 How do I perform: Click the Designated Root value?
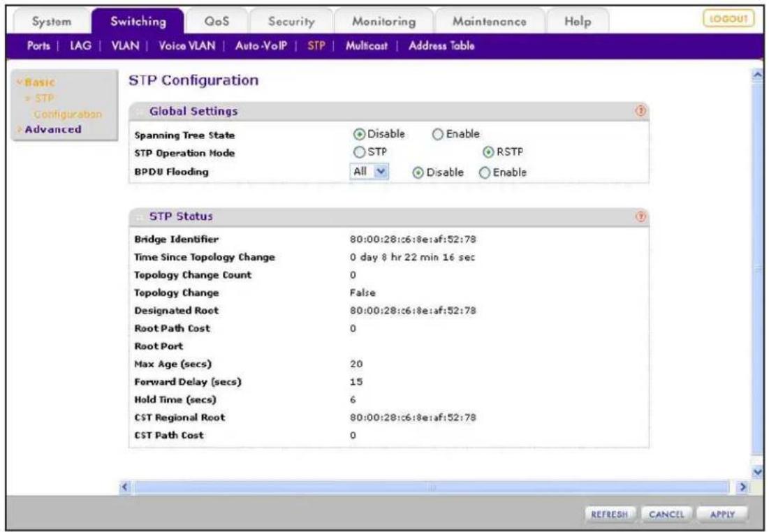pos(413,311)
